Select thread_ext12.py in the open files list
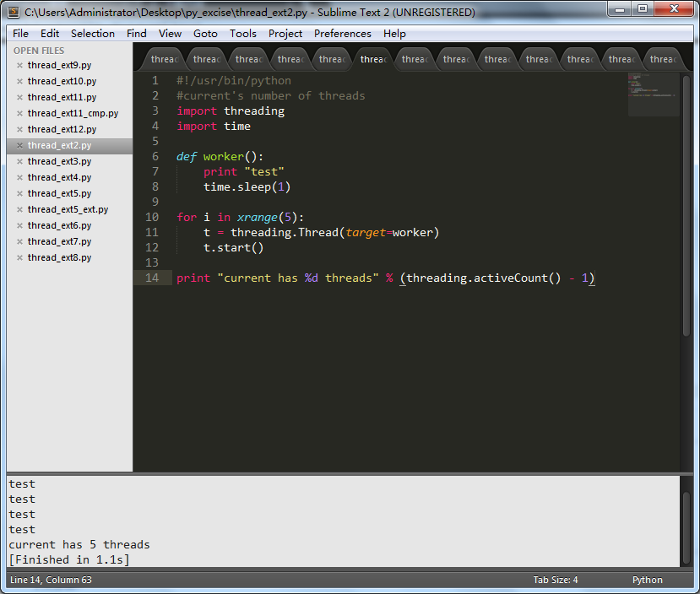700x594 pixels. pyautogui.click(x=62, y=130)
